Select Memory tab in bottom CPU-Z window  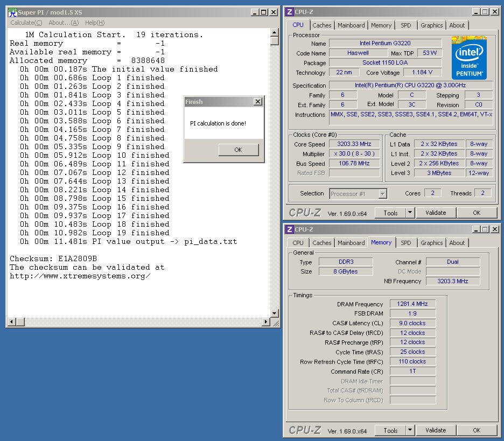pyautogui.click(x=381, y=242)
